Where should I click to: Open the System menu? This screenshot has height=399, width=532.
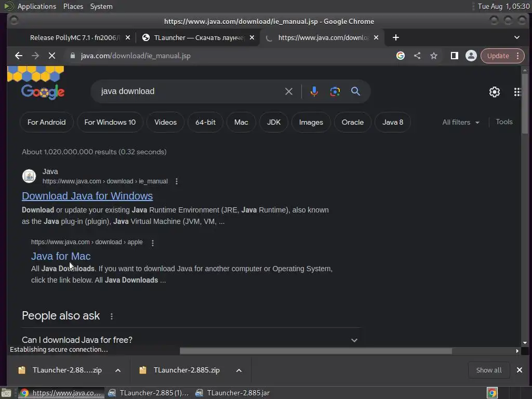(101, 6)
